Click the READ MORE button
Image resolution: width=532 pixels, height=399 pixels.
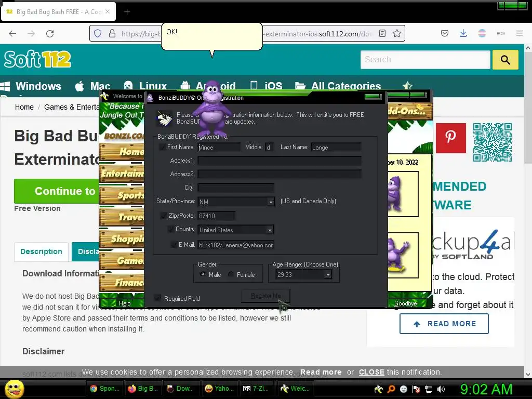[444, 324]
